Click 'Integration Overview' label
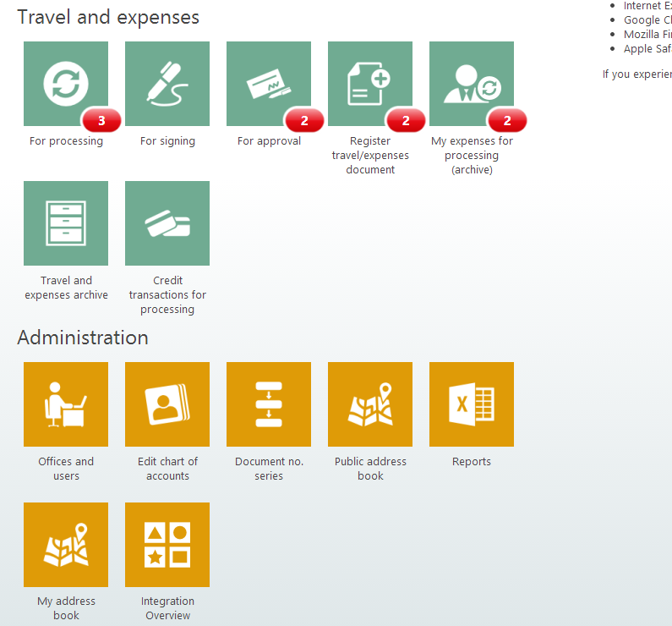Screen dimensions: 672x626 tap(167, 608)
